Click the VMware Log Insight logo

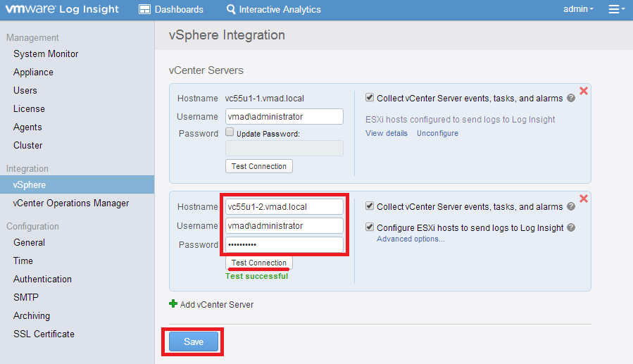63,9
